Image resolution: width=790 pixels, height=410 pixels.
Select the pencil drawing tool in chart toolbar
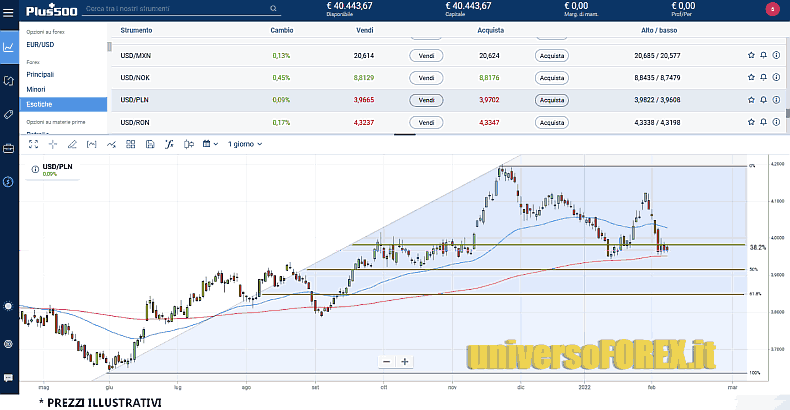click(x=71, y=144)
